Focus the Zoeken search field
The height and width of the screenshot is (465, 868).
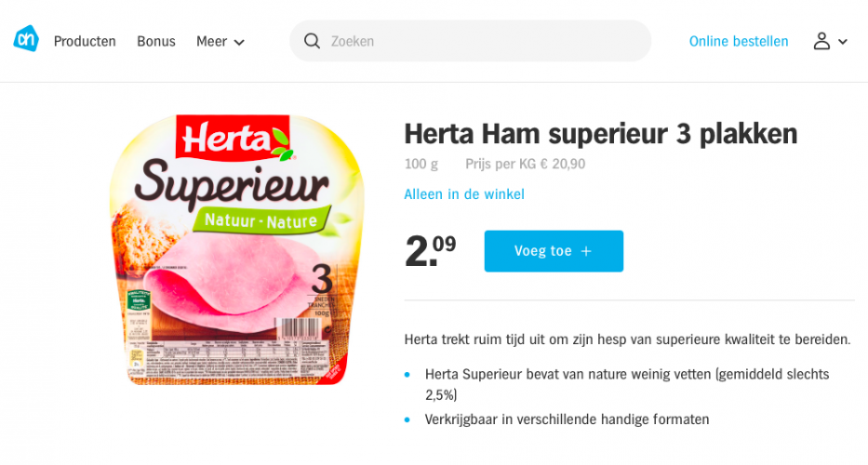tap(484, 41)
